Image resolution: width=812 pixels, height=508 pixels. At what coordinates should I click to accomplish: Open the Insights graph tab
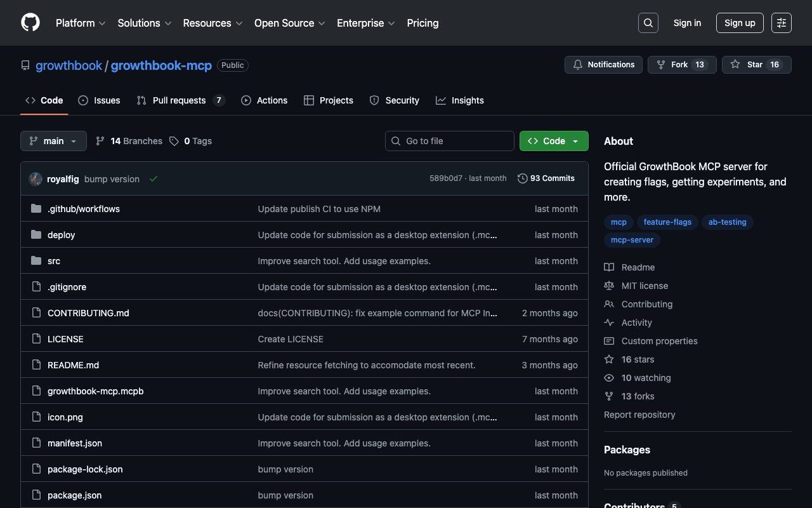coord(460,100)
